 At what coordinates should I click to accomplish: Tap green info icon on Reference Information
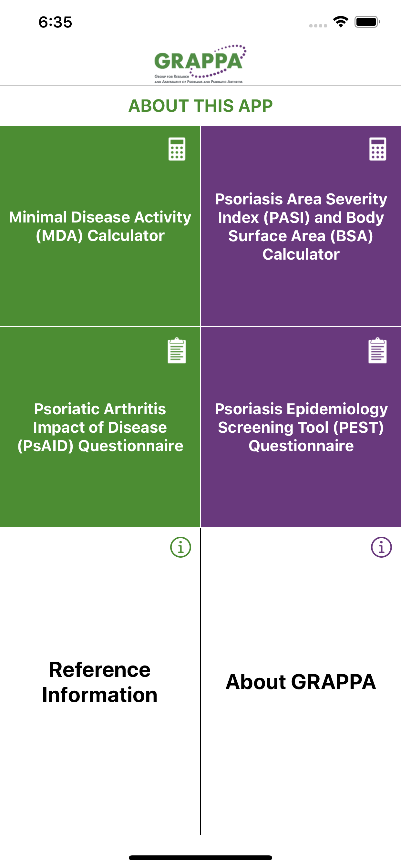180,547
